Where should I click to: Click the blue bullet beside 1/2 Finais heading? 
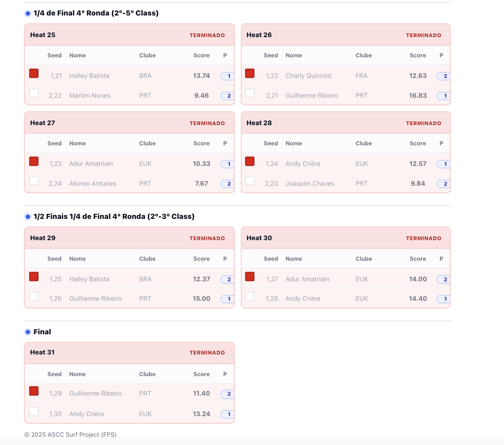pos(28,217)
